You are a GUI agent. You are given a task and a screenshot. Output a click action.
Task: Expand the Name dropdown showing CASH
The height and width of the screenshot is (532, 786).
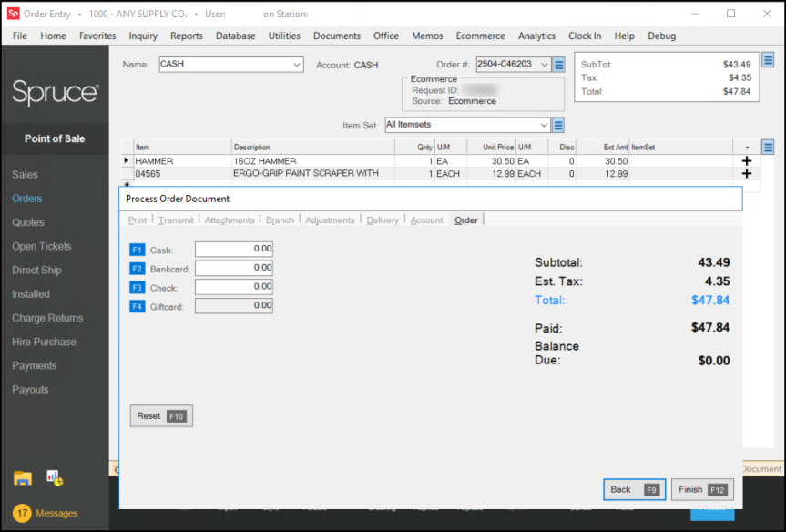click(297, 65)
